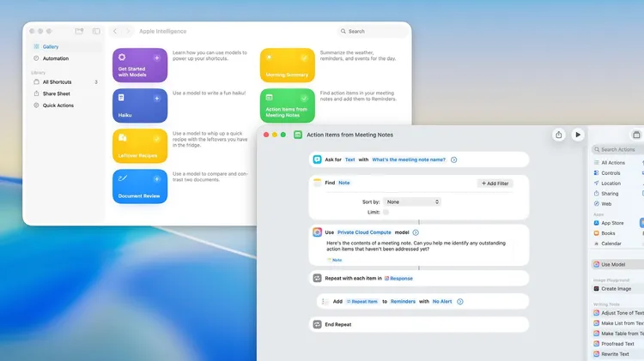Toggle Morning Summary added checkmark
The image size is (644, 361).
[304, 57]
